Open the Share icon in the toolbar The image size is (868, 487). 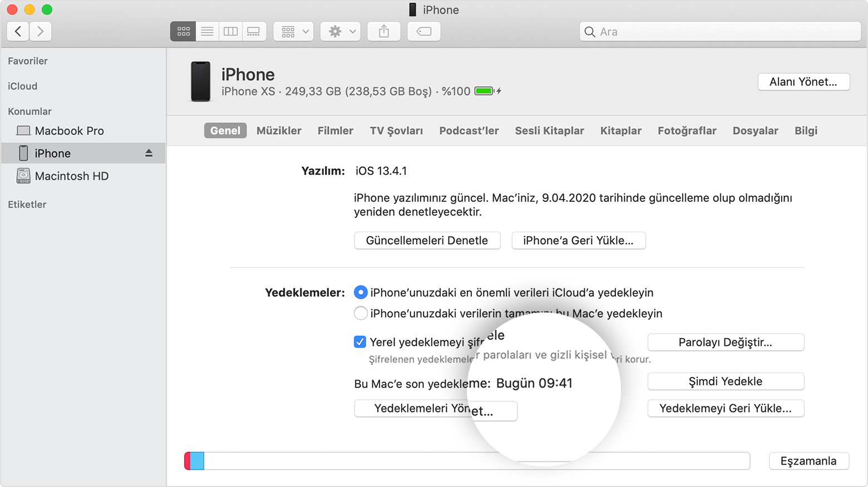click(383, 31)
